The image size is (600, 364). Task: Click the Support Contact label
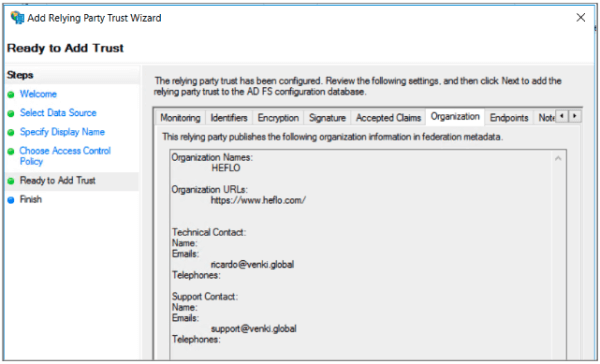(x=205, y=297)
